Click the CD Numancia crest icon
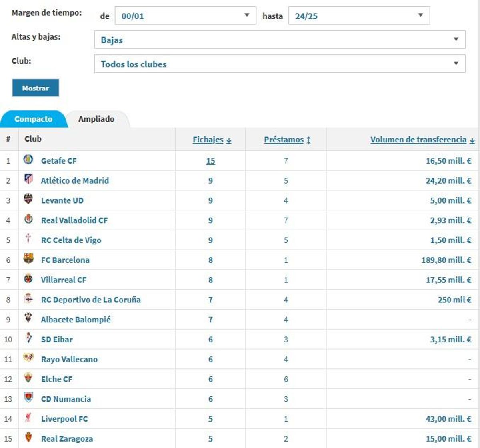480x448 pixels. [x=28, y=398]
